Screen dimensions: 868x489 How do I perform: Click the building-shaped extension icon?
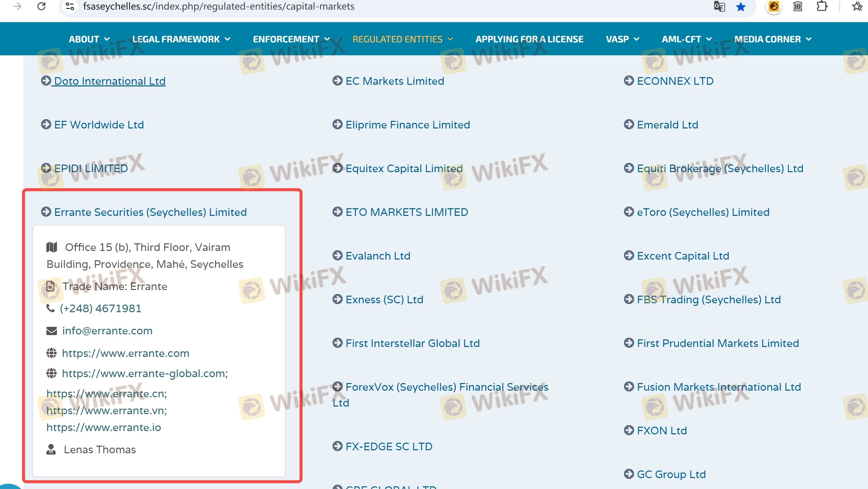[x=797, y=6]
